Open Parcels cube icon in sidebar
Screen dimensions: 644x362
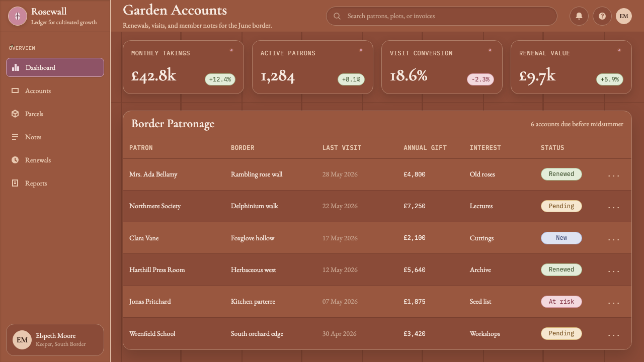coord(15,114)
